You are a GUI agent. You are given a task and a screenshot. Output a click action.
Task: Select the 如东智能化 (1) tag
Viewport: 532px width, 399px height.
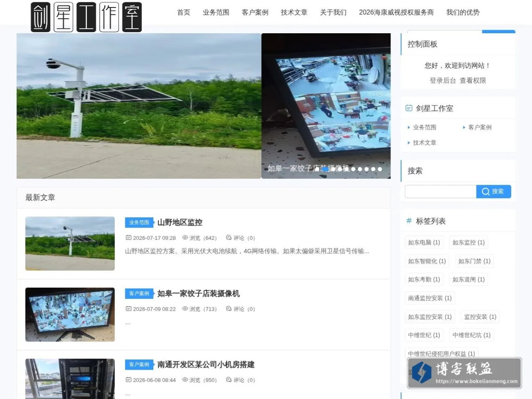tap(427, 261)
